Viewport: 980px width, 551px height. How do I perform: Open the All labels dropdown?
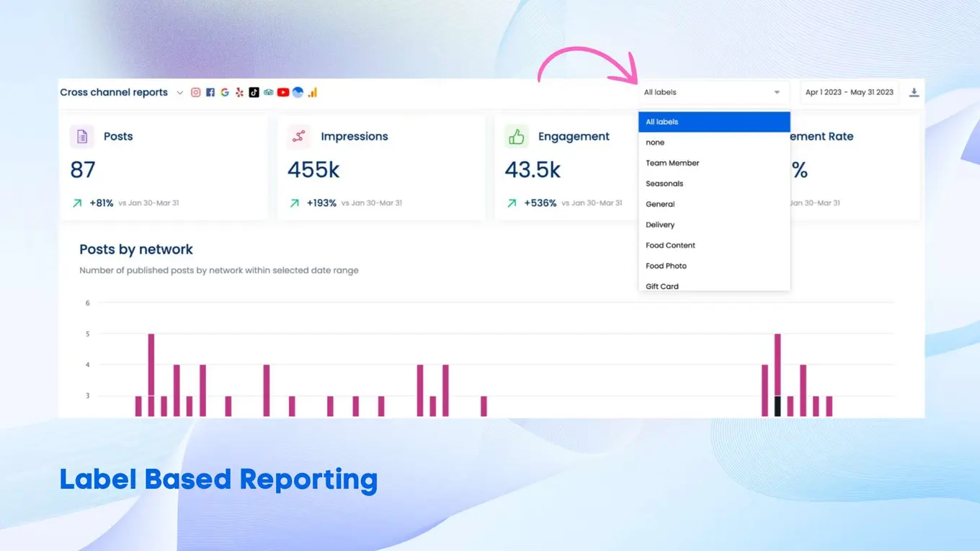point(713,92)
